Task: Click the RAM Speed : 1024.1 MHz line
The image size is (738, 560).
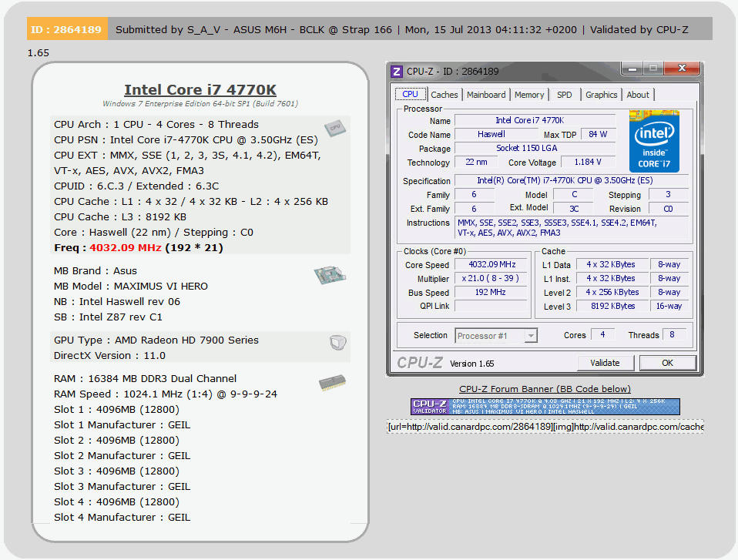Action: tap(166, 394)
